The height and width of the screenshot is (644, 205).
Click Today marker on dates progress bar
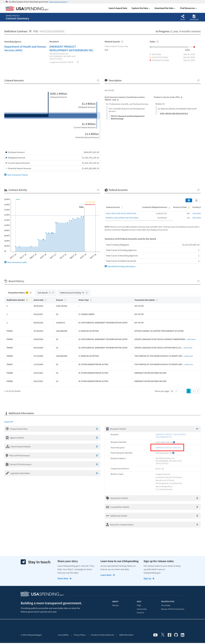[x=188, y=47]
